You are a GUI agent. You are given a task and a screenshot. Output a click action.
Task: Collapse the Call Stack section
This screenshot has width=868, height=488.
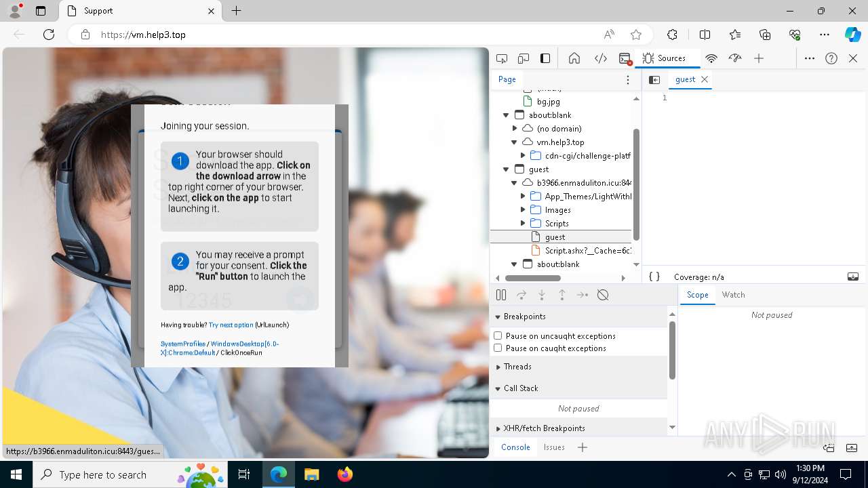tap(498, 388)
